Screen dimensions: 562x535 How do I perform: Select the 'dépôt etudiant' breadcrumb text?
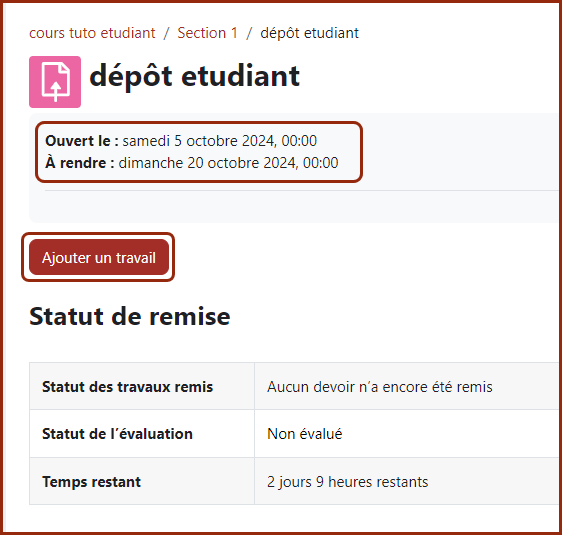point(309,33)
